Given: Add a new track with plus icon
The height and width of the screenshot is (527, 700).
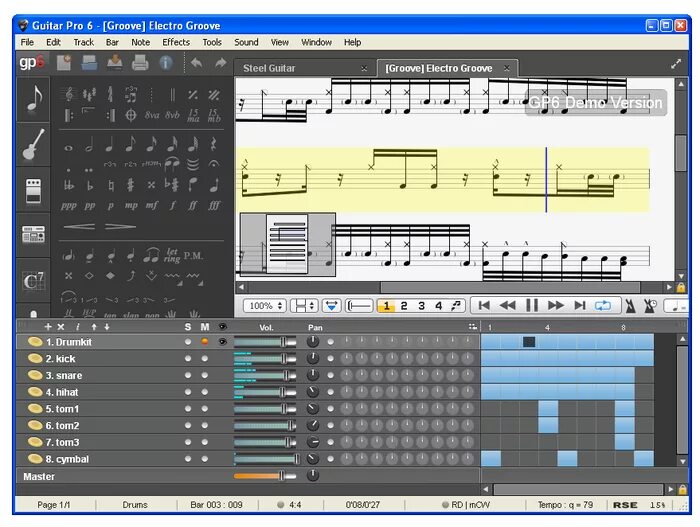Looking at the screenshot, I should (x=48, y=327).
